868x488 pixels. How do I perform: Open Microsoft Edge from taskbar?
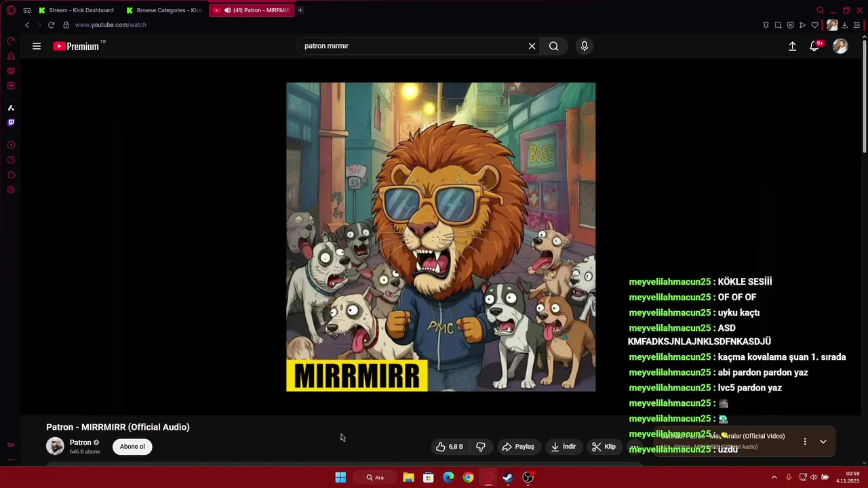coord(448,478)
